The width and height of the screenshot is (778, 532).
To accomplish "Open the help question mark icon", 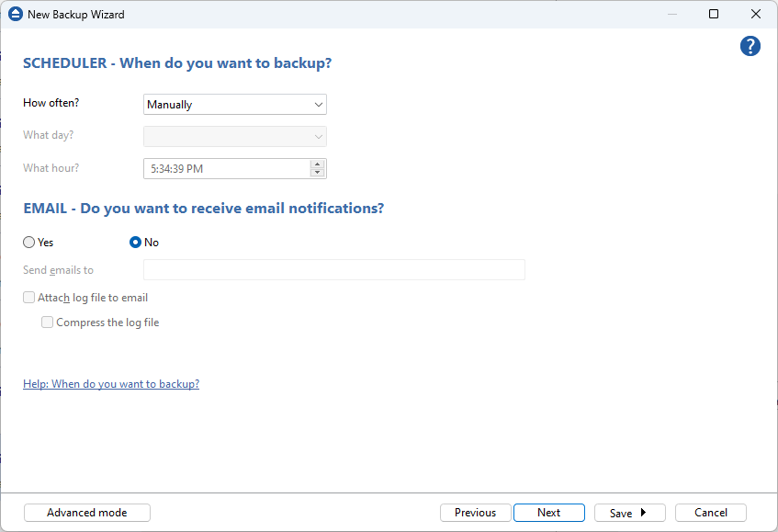I will click(x=750, y=46).
